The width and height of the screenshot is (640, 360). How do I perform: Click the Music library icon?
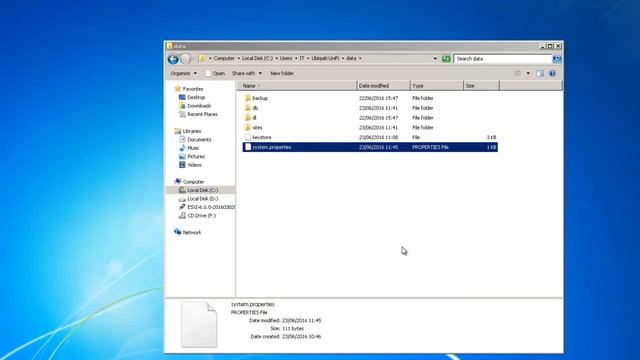182,148
